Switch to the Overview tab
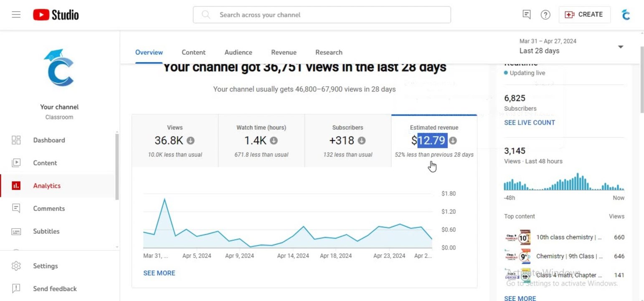 tap(149, 52)
